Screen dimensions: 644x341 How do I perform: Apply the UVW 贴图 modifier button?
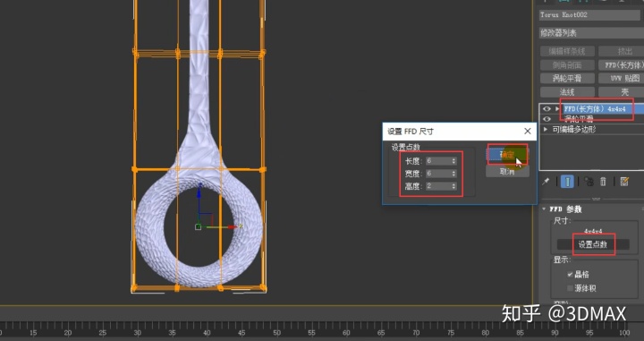[622, 78]
